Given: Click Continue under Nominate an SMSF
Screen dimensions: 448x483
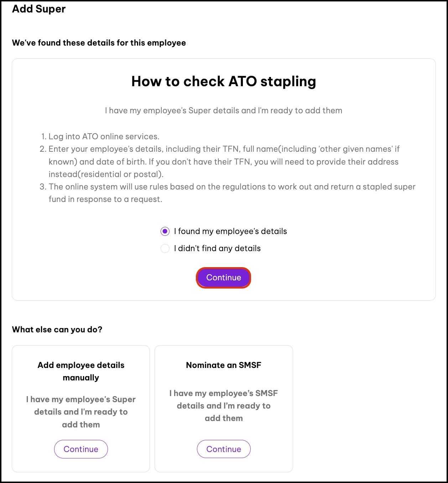Looking at the screenshot, I should tap(224, 449).
